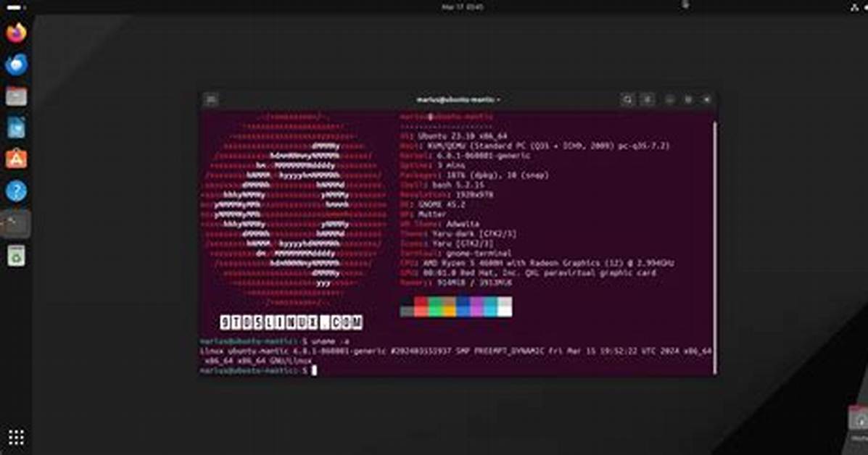
Task: Maximize the terminal window
Action: [688, 99]
